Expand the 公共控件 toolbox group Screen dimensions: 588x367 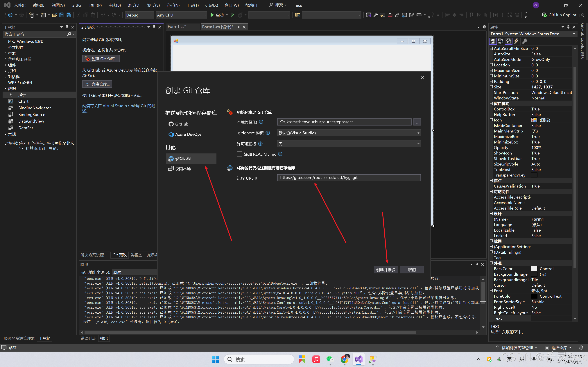(16, 47)
